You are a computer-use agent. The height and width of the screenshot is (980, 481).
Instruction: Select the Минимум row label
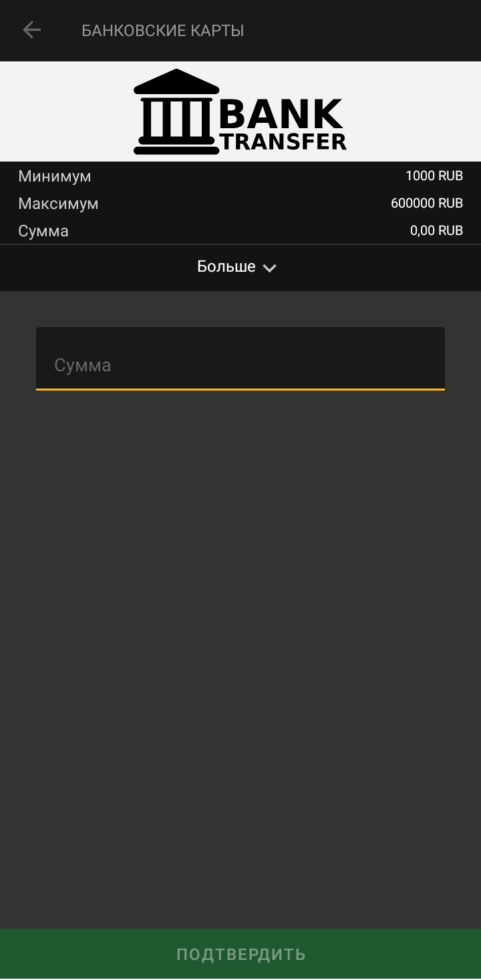tap(55, 176)
